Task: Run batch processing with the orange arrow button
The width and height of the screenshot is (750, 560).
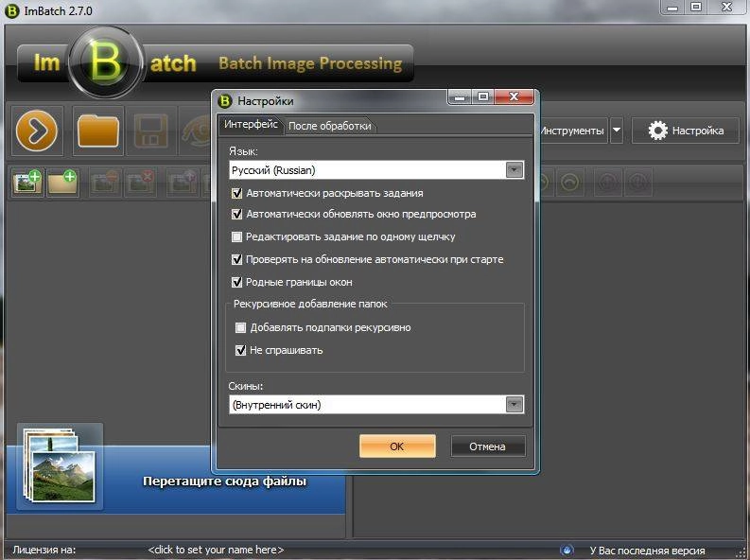Action: (37, 131)
